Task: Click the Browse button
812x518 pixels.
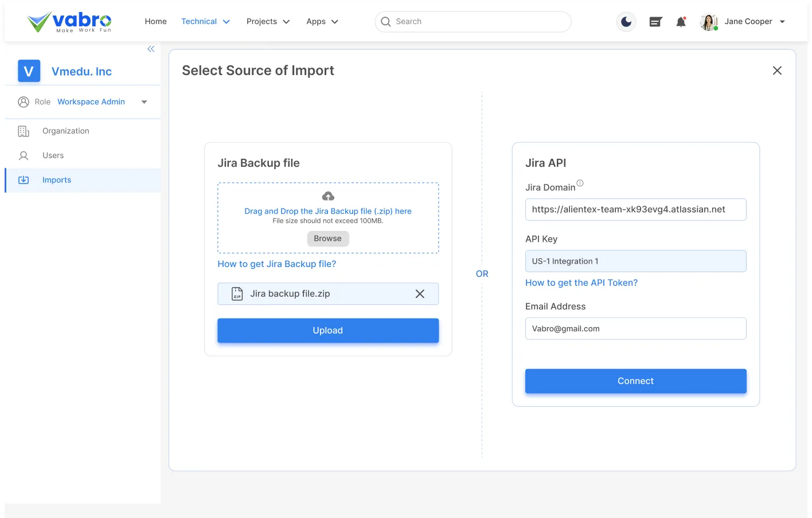Action: click(328, 238)
